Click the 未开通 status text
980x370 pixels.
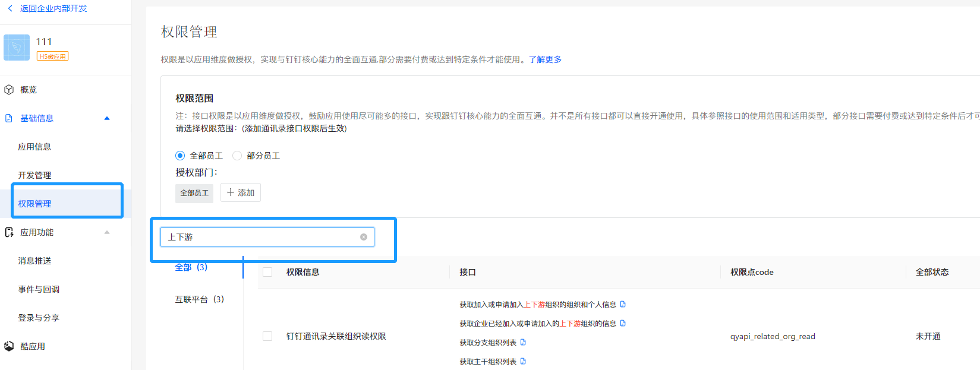pyautogui.click(x=928, y=336)
